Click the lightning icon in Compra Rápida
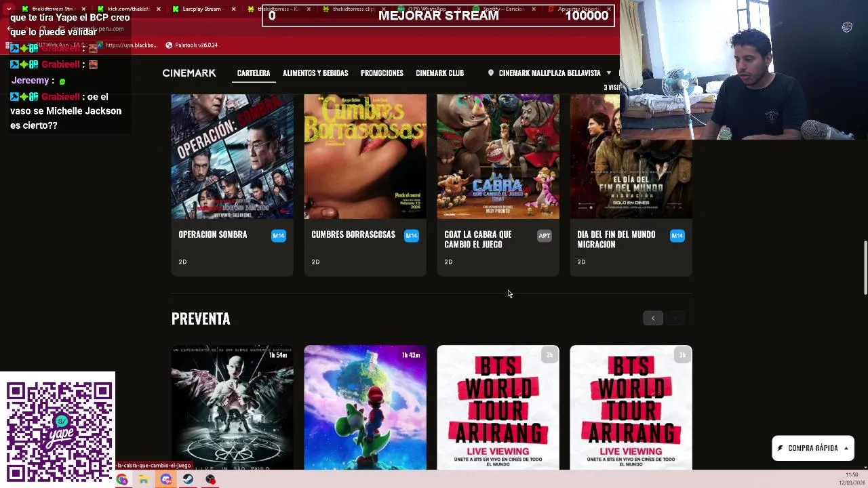868x488 pixels. click(x=780, y=448)
